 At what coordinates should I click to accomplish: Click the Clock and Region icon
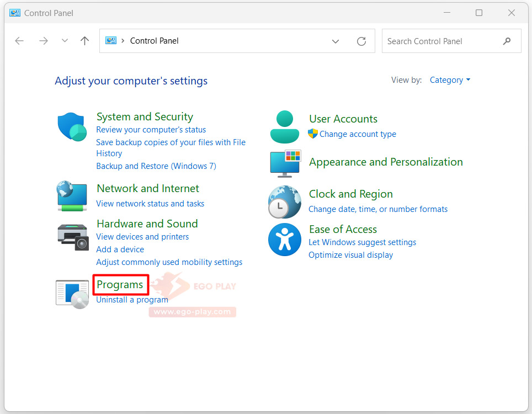click(285, 202)
